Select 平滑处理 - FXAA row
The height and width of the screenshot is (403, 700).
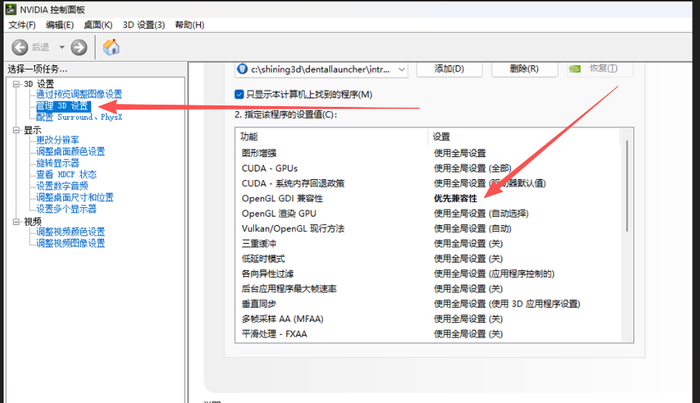tap(428, 334)
